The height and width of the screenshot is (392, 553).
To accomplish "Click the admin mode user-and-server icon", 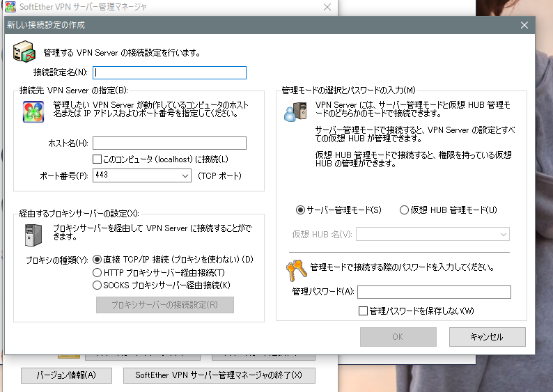I will [295, 111].
